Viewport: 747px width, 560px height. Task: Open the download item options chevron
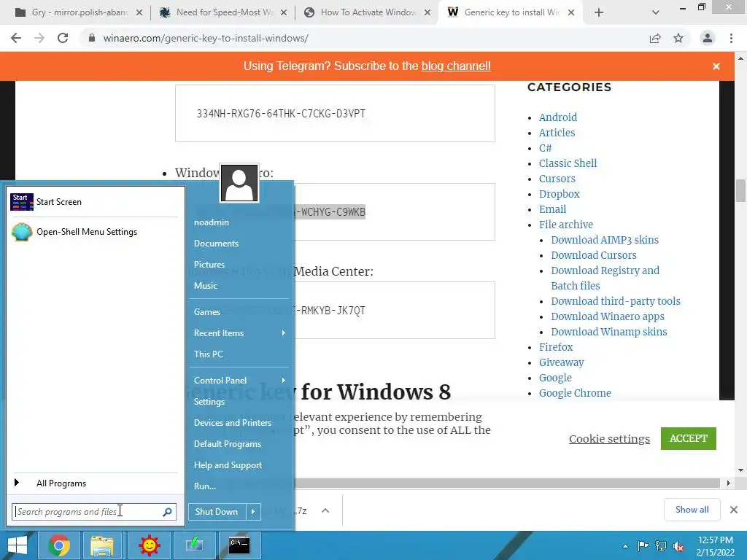click(x=325, y=510)
